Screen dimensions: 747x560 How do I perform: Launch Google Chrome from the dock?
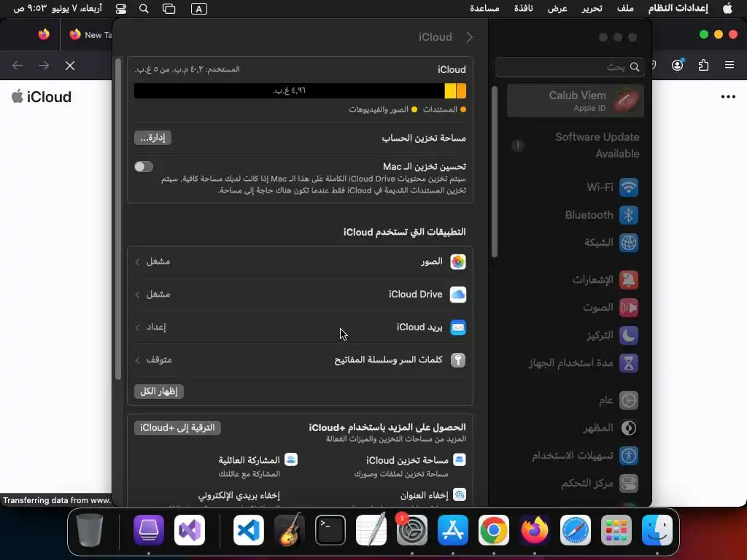click(494, 530)
